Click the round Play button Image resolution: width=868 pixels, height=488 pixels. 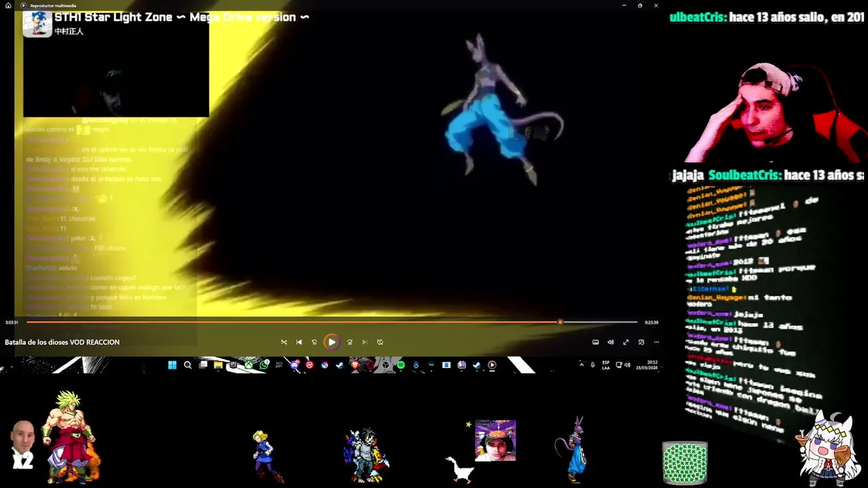[332, 342]
